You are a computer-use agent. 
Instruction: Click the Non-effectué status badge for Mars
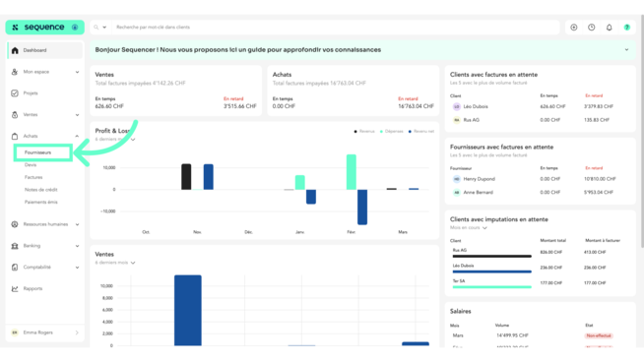599,335
